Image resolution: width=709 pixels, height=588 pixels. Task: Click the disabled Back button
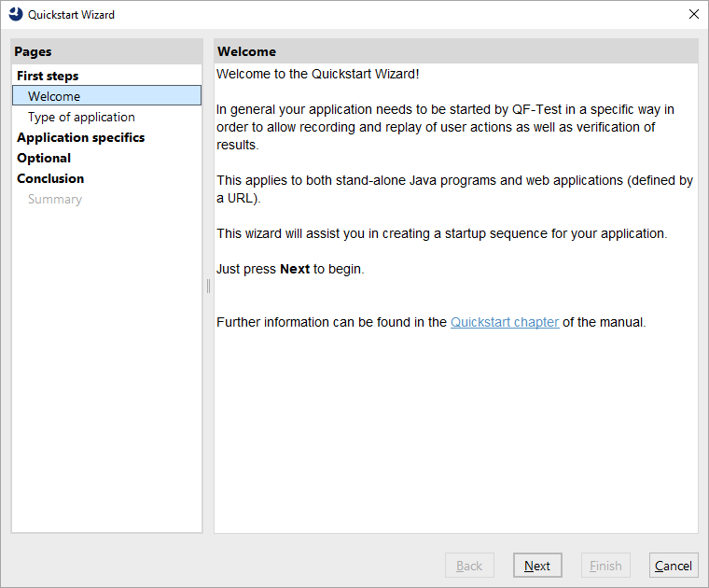[469, 566]
